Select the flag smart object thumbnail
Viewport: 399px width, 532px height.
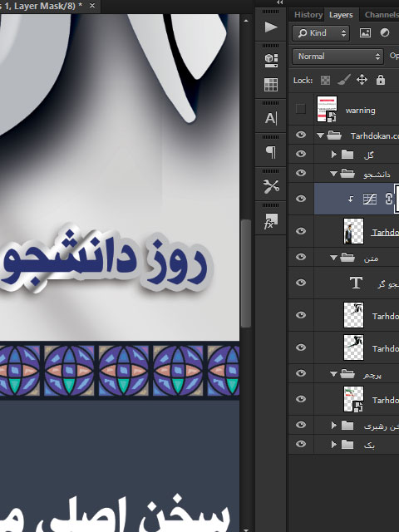click(353, 399)
